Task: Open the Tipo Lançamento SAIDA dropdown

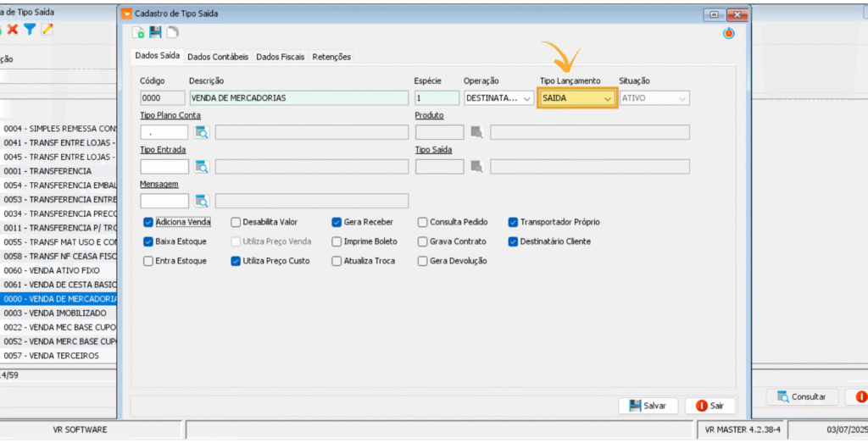Action: pyautogui.click(x=576, y=98)
